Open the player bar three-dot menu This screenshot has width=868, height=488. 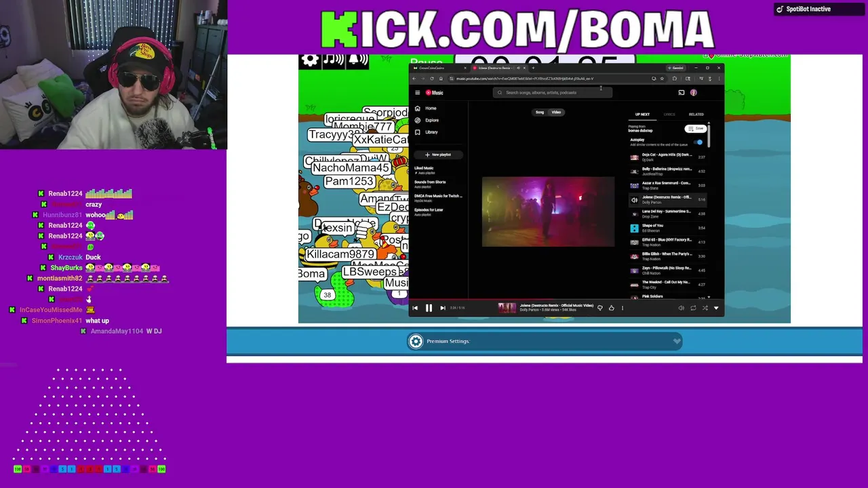(x=623, y=308)
